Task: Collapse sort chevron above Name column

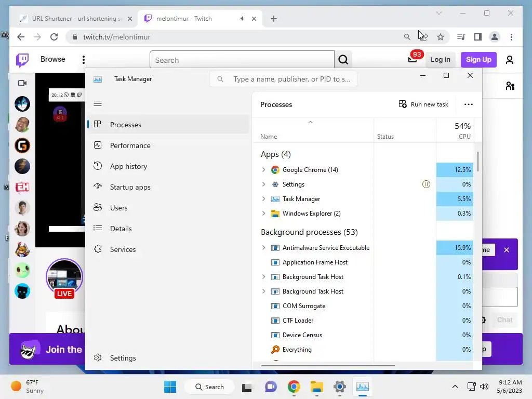Action: tap(310, 122)
